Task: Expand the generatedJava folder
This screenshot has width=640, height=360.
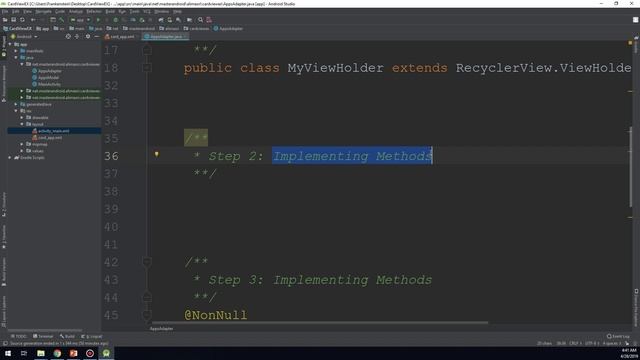Action: 16,104
